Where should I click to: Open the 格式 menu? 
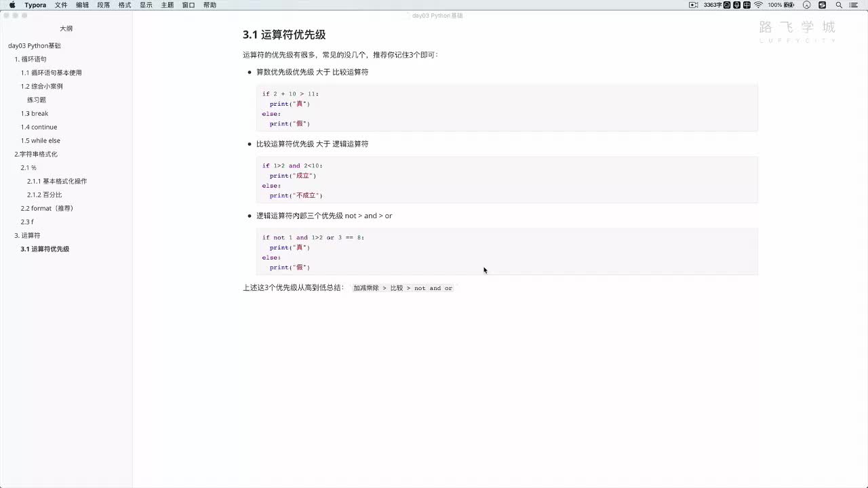point(125,5)
